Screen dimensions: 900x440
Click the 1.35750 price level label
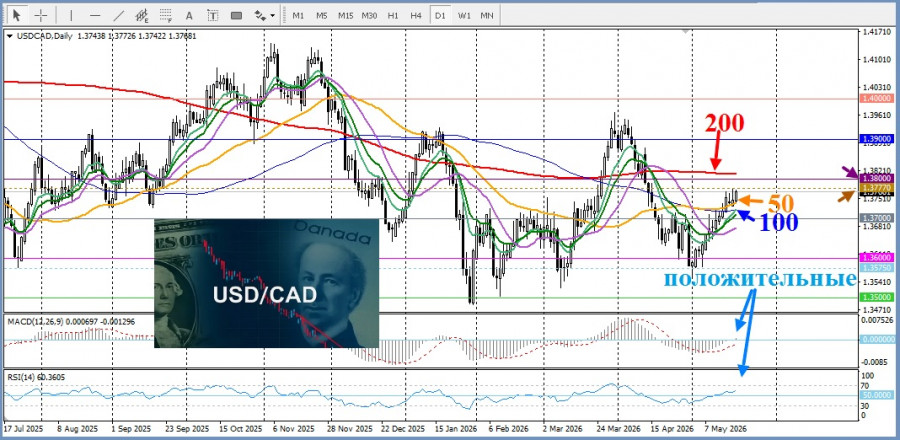coord(877,268)
